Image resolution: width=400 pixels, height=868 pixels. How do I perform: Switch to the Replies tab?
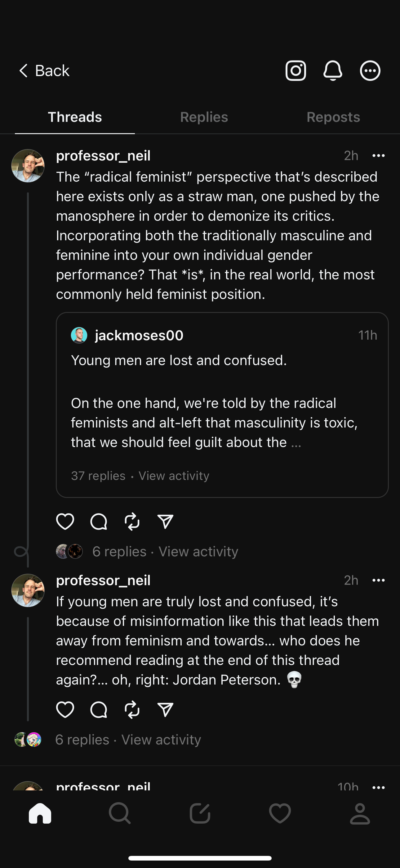[204, 117]
